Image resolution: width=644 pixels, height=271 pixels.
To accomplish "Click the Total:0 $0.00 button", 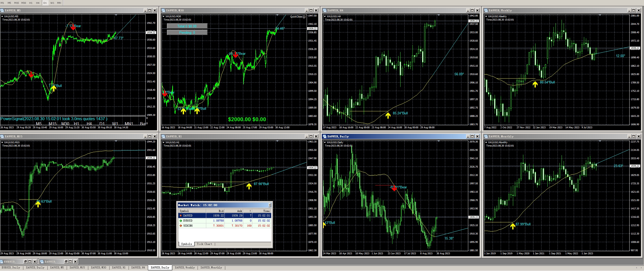I will [x=187, y=26].
